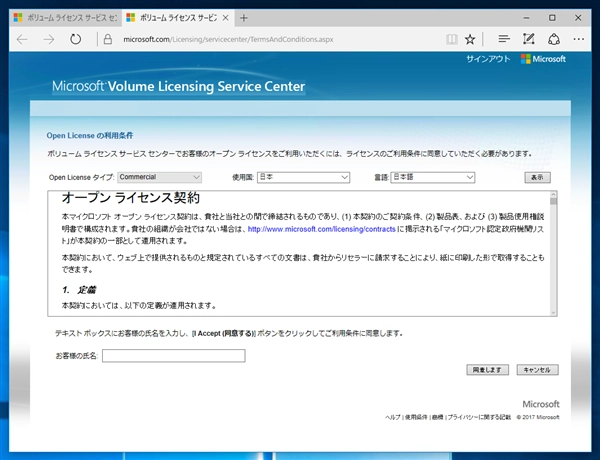
Task: Open the 使用国 country dropdown
Action: pos(303,177)
